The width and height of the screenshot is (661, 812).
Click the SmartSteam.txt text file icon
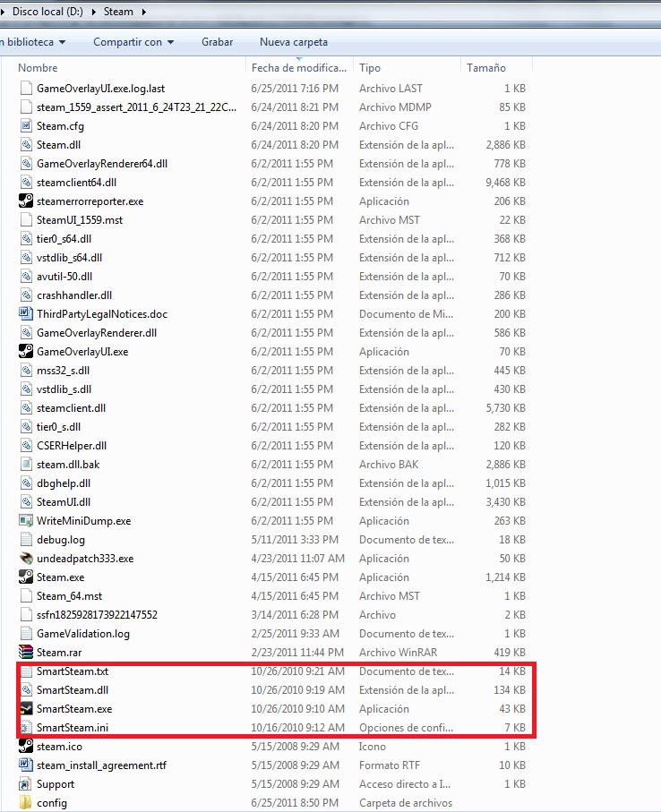(26, 671)
